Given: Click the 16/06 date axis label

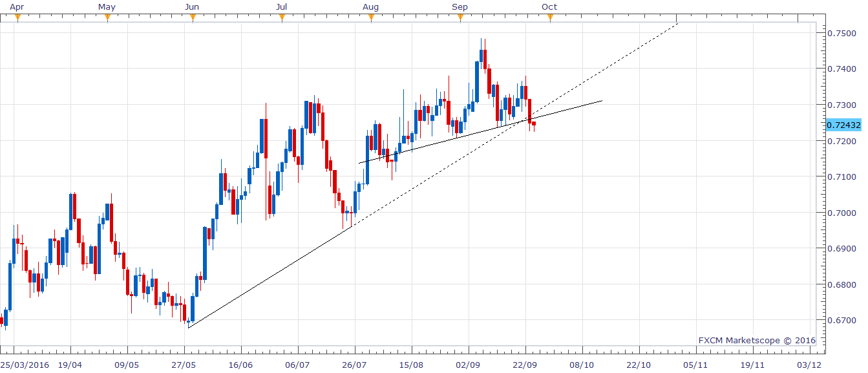Looking at the screenshot, I should click(x=240, y=365).
